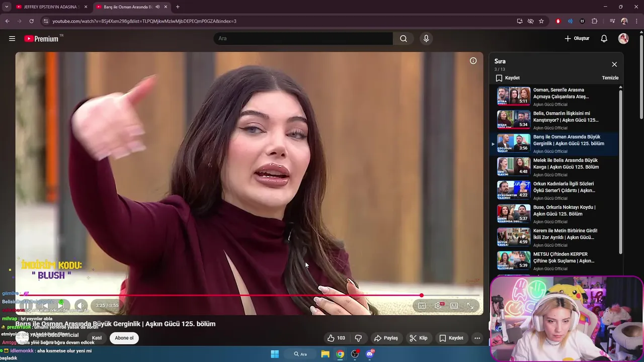Join channel with Katıl button
The height and width of the screenshot is (362, 644).
97,338
